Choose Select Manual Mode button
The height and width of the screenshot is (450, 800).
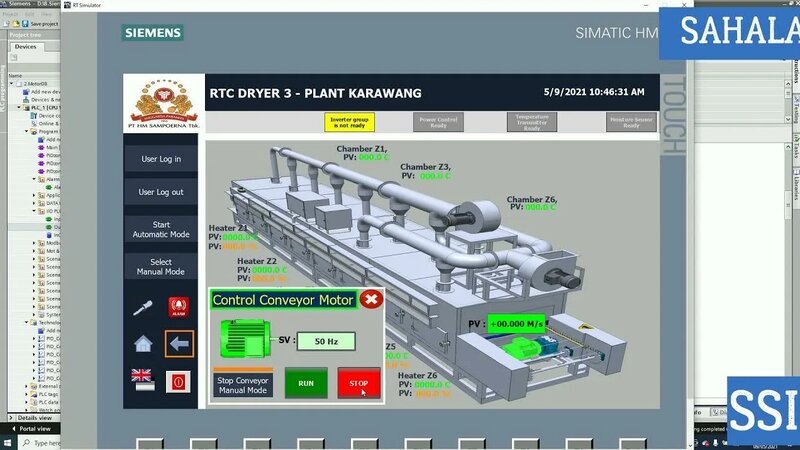161,267
